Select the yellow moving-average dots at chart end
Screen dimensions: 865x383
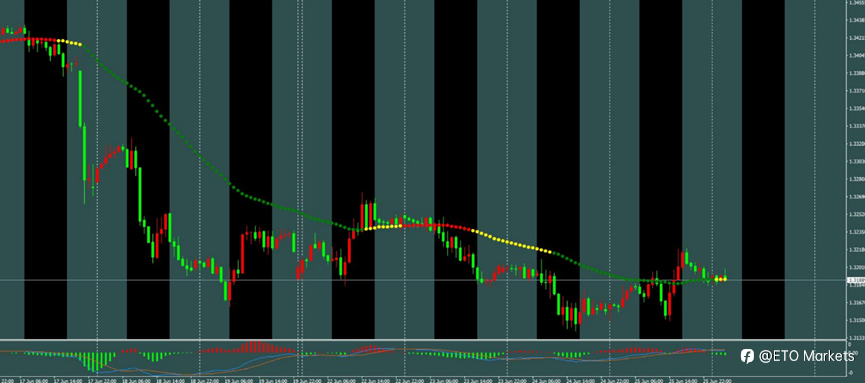pyautogui.click(x=720, y=279)
